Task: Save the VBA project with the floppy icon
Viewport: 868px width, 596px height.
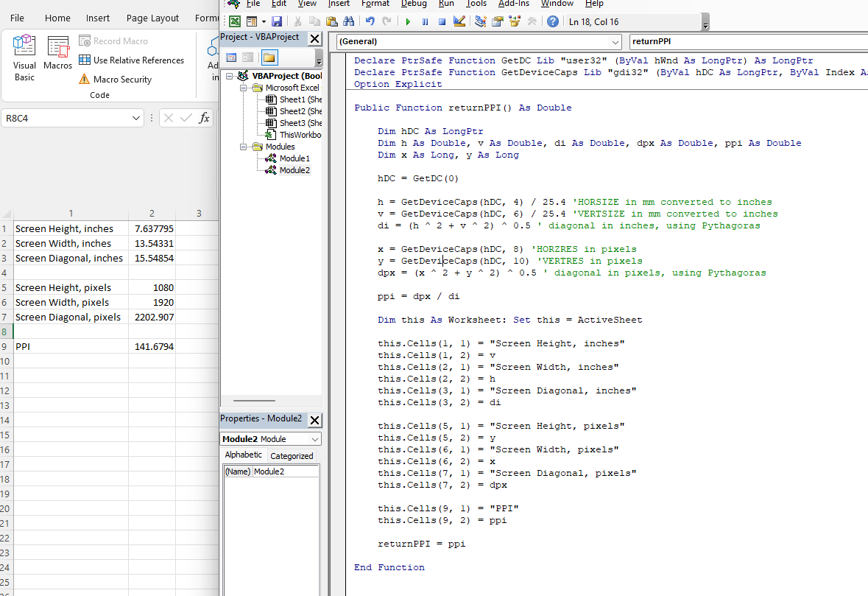Action: click(x=277, y=21)
